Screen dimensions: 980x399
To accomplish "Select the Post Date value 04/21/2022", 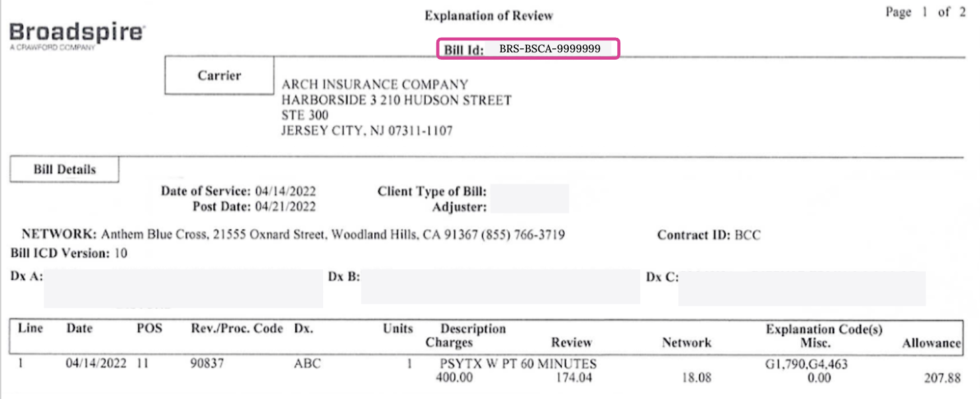I will click(x=285, y=207).
